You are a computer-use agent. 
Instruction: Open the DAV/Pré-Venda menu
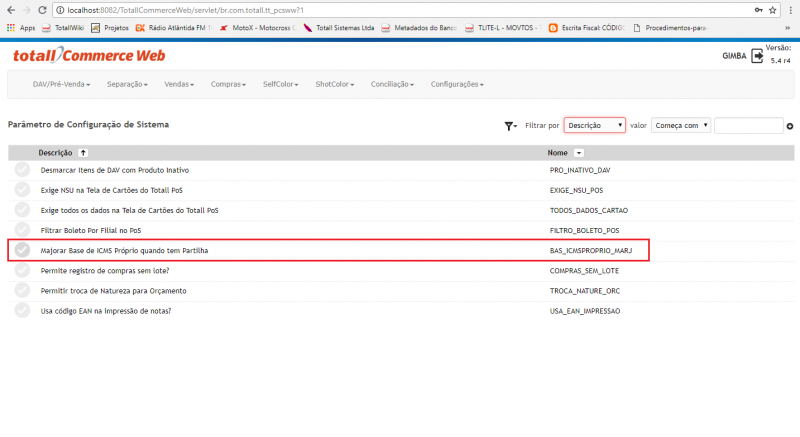(x=61, y=85)
